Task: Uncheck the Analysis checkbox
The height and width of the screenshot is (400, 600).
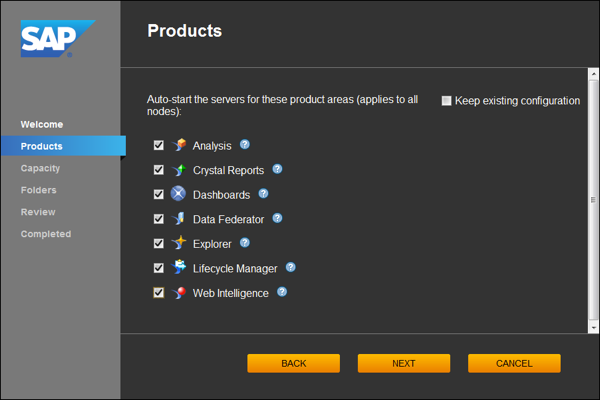Action: click(159, 145)
